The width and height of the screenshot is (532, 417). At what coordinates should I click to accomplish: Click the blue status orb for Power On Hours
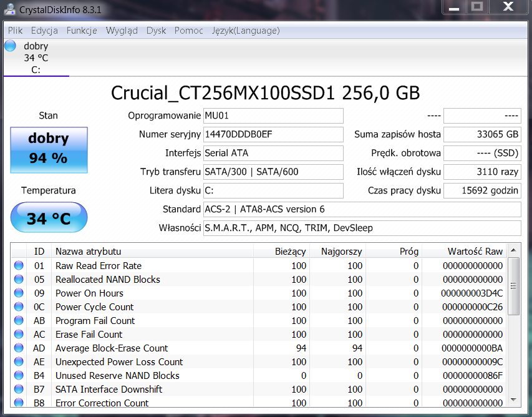tap(19, 293)
